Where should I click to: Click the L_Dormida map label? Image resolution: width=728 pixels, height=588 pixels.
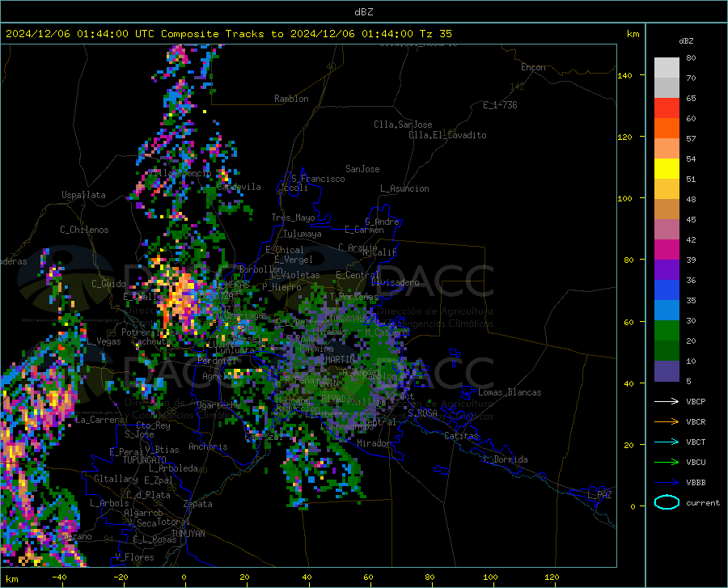[x=505, y=460]
